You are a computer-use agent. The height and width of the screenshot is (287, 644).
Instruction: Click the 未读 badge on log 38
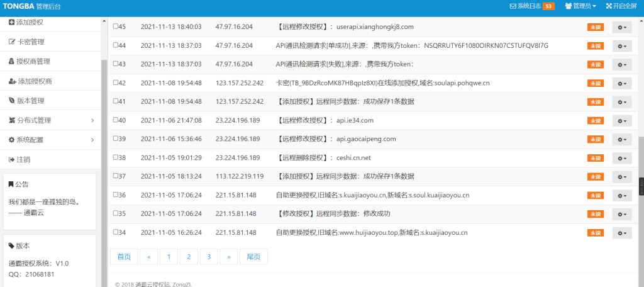596,158
